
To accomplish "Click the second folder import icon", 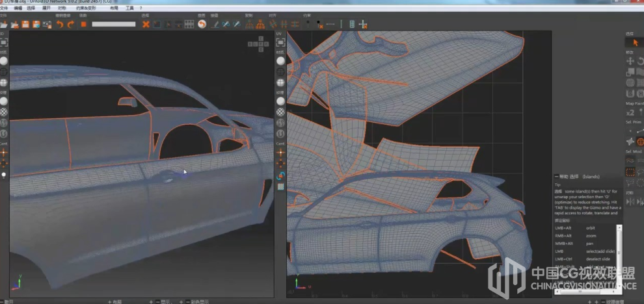I will click(x=15, y=25).
